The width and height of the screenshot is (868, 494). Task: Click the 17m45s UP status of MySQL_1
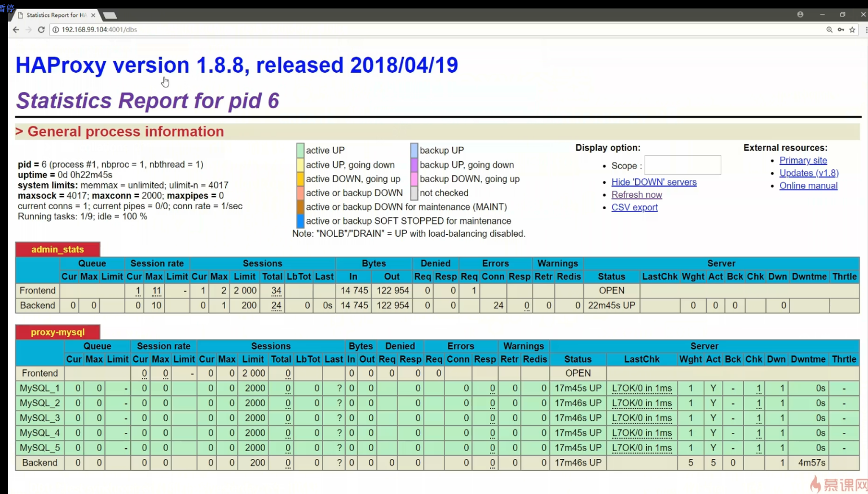point(578,388)
